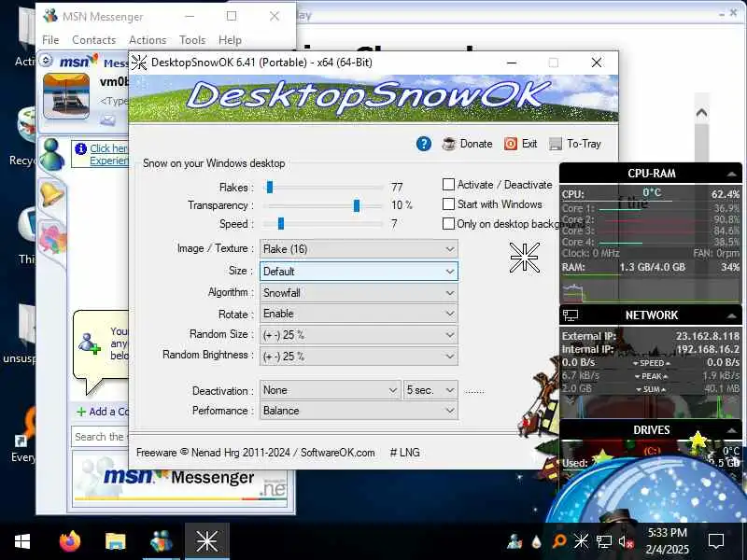Click the orange magnifier tray icon
This screenshot has width=747, height=560.
(559, 541)
